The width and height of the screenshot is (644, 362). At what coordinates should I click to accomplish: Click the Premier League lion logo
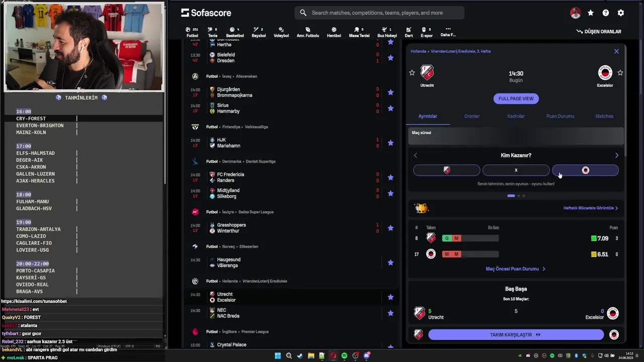coord(195,332)
